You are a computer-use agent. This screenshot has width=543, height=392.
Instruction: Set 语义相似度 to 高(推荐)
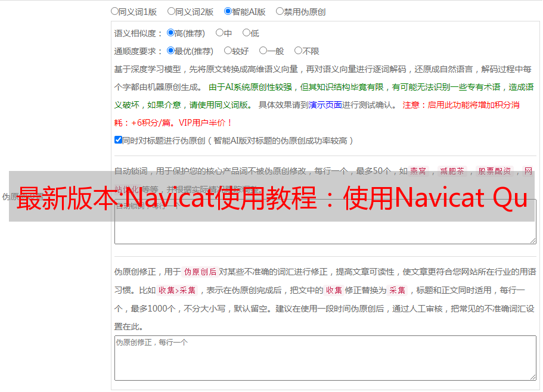point(170,33)
